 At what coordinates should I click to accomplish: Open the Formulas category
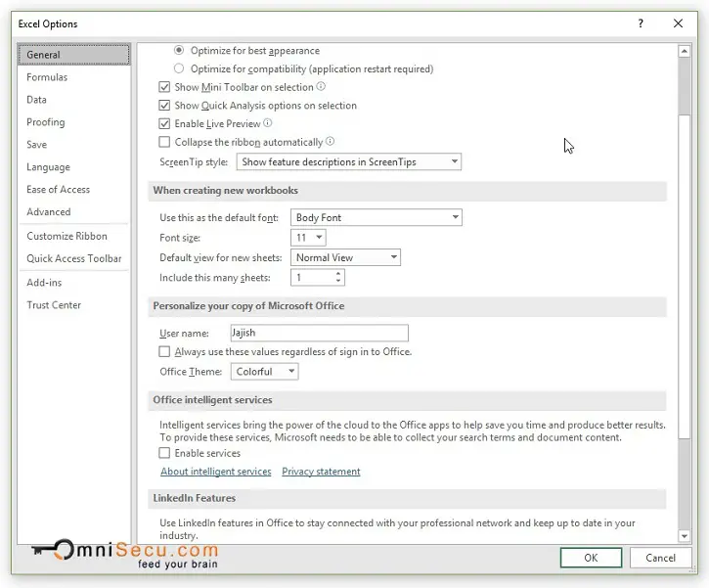(x=74, y=77)
